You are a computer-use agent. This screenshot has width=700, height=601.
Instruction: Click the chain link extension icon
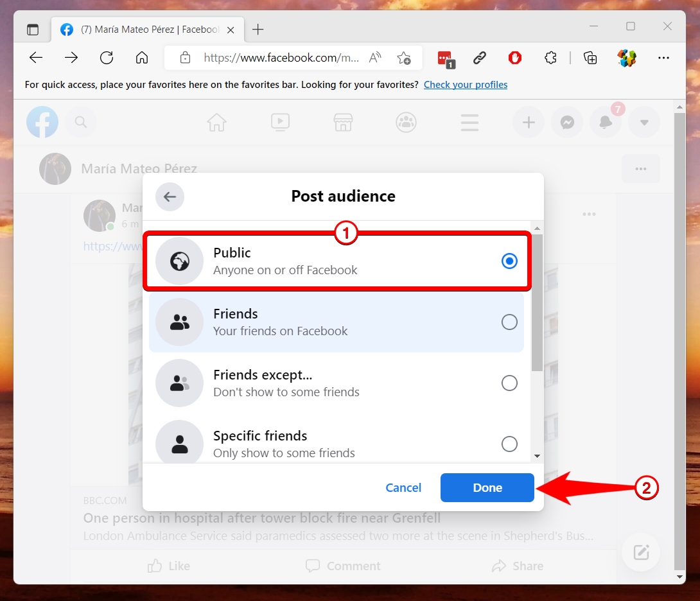[x=480, y=58]
